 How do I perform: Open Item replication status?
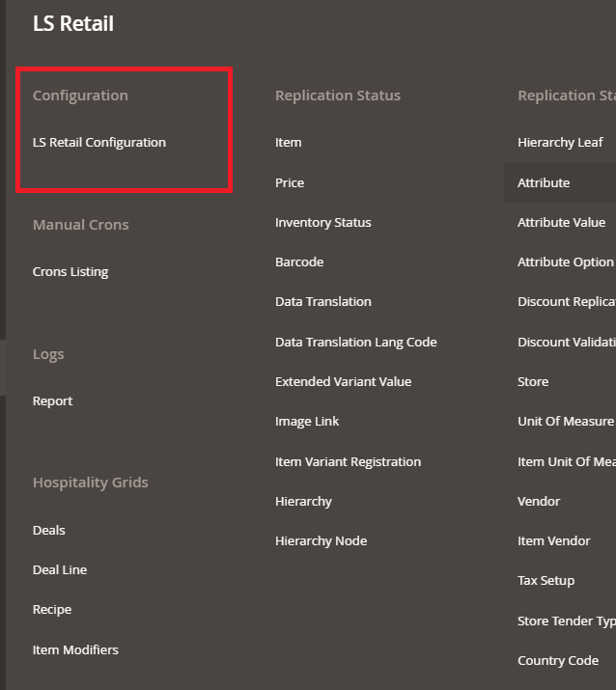tap(288, 143)
